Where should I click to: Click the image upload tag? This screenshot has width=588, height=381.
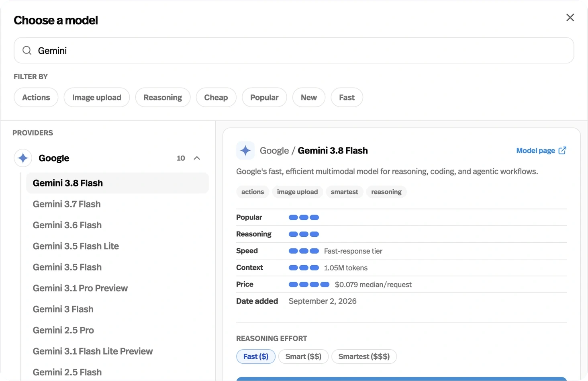click(297, 192)
